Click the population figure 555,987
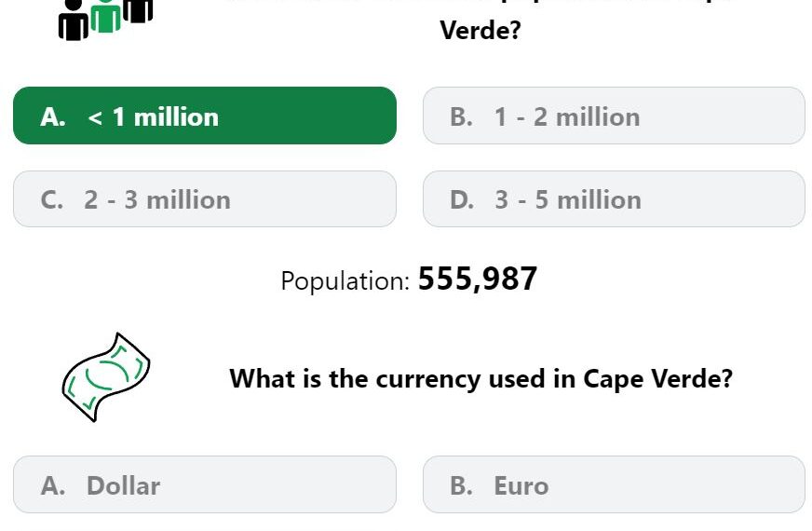The width and height of the screenshot is (812, 531). (x=478, y=279)
